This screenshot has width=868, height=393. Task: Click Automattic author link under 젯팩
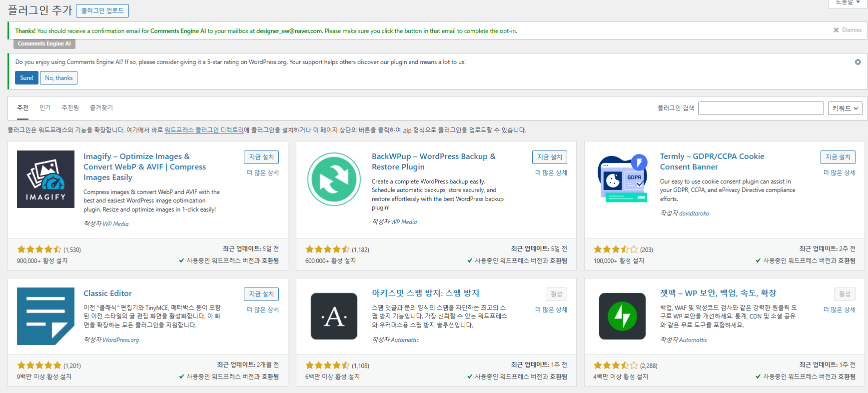[x=693, y=340]
